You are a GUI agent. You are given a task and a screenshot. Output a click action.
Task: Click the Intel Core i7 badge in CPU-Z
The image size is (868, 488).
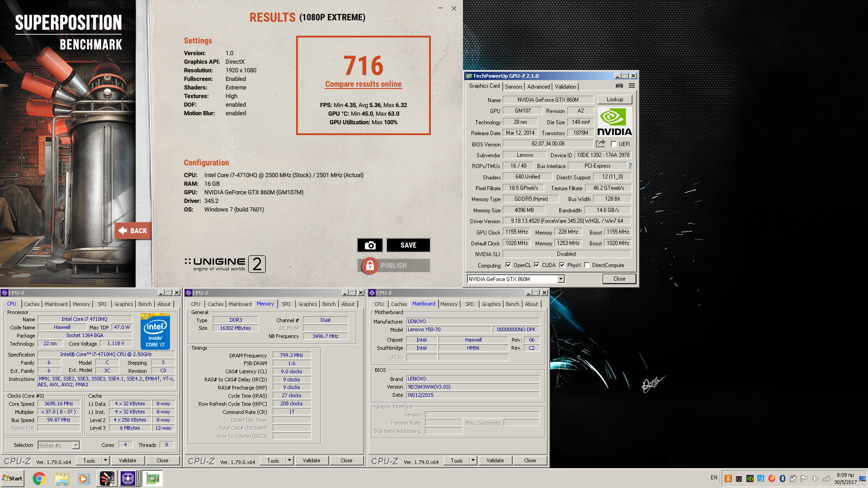[x=155, y=331]
